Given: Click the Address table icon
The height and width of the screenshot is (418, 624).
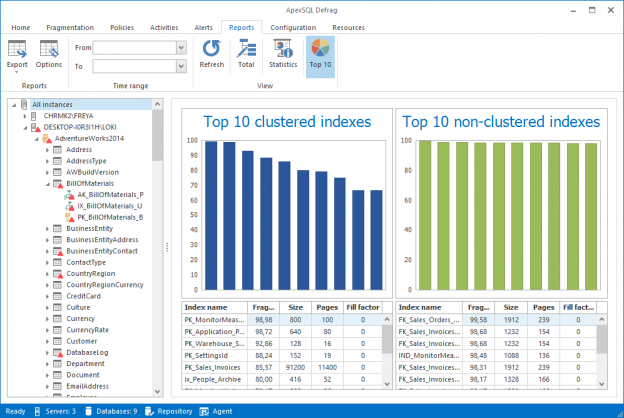Looking at the screenshot, I should click(x=58, y=150).
